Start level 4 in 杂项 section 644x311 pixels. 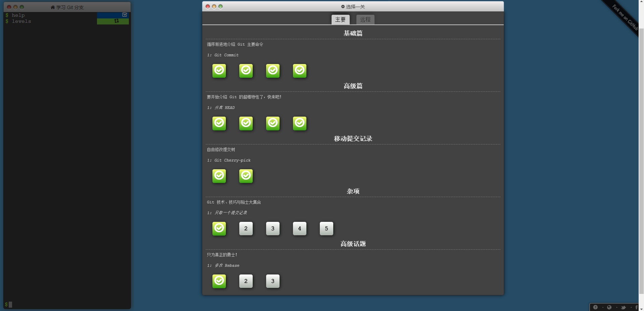pos(300,229)
